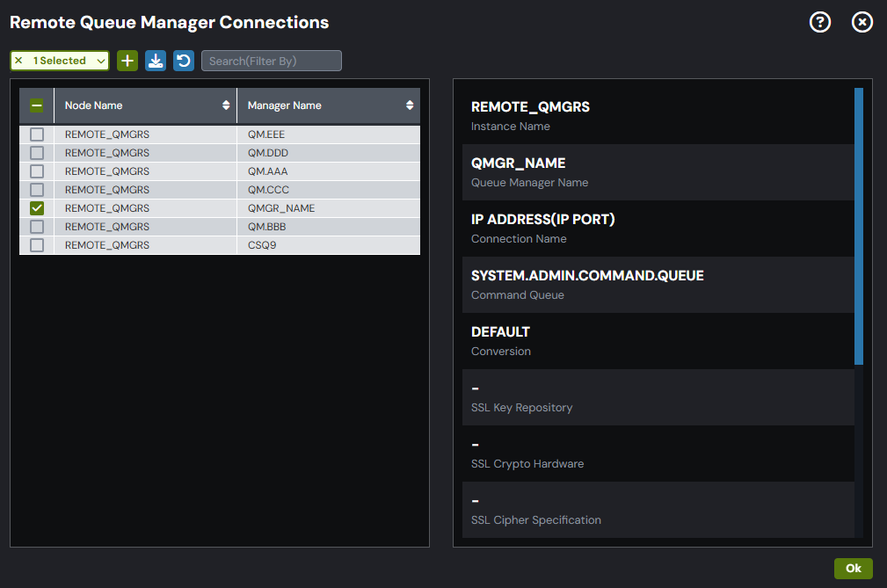Viewport: 887px width, 588px height.
Task: Click SYSTEM.ADMIN.COMMAND.QUEUE Command Queue detail
Action: 658,285
